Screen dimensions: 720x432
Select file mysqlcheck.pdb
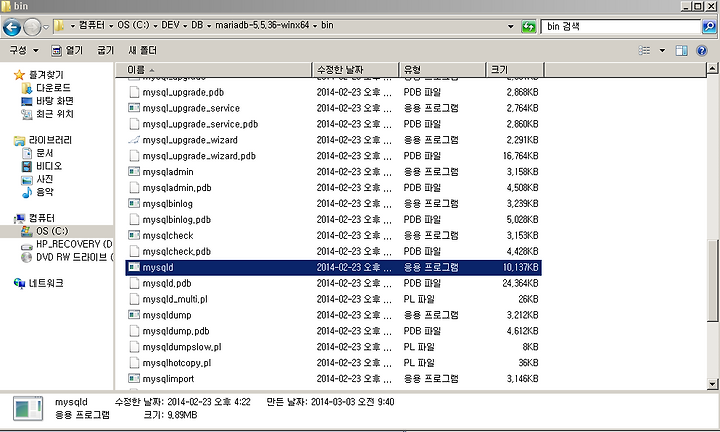tap(177, 251)
